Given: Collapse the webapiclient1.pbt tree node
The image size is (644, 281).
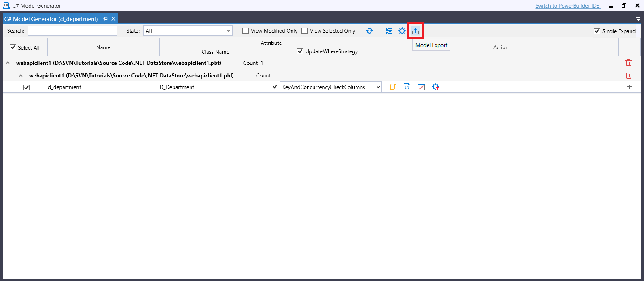Looking at the screenshot, I should coord(8,63).
